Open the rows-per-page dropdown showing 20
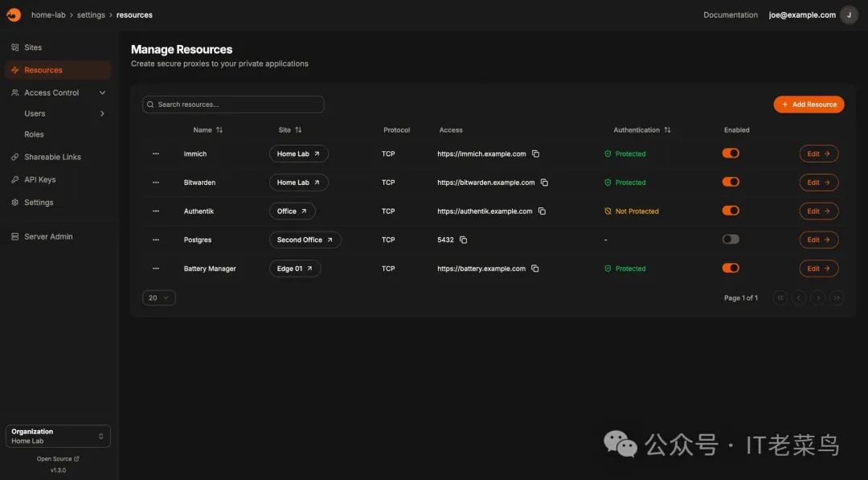The width and height of the screenshot is (868, 480). coord(159,297)
